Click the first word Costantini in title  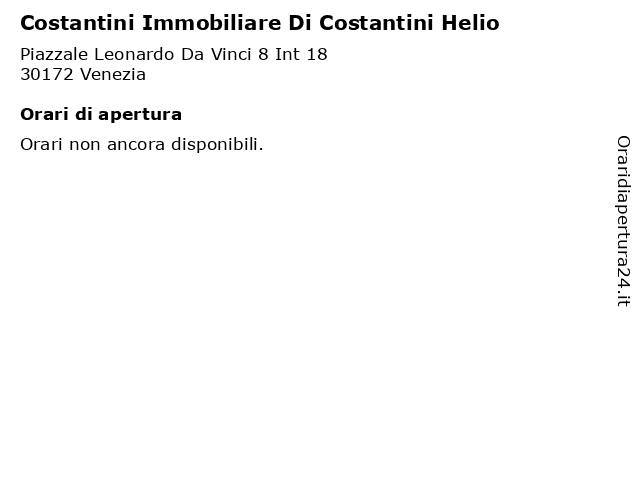pyautogui.click(x=78, y=23)
